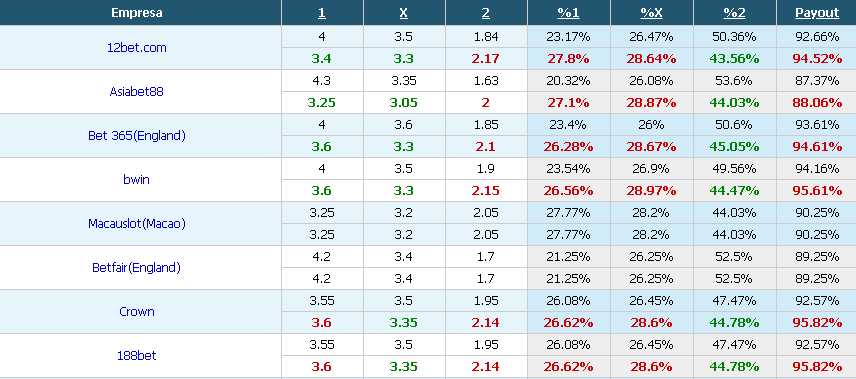Sort by the %X column header
Image resolution: width=856 pixels, height=379 pixels.
point(651,13)
